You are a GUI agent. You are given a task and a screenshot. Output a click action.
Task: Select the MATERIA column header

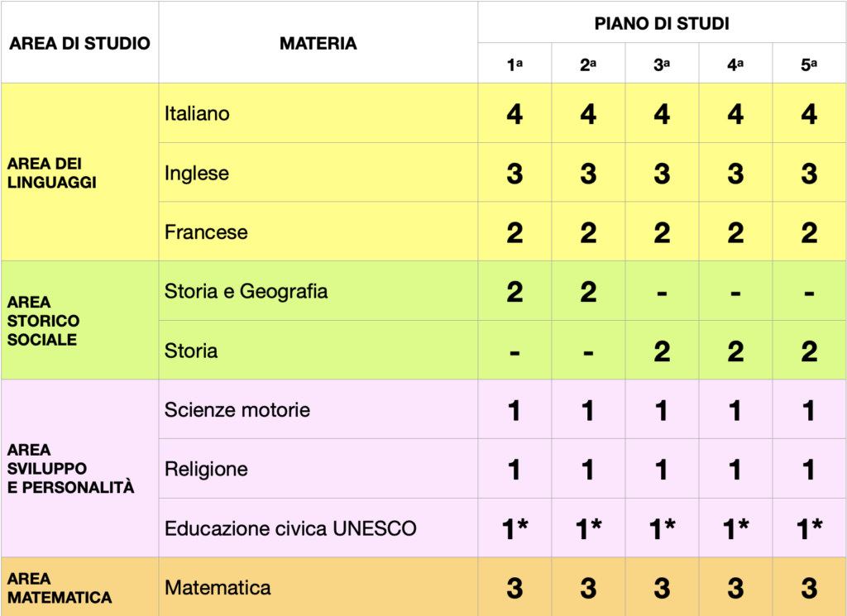pos(318,43)
